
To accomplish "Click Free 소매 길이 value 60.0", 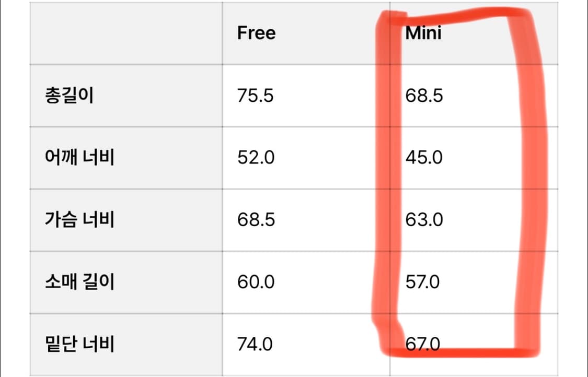I will [256, 282].
